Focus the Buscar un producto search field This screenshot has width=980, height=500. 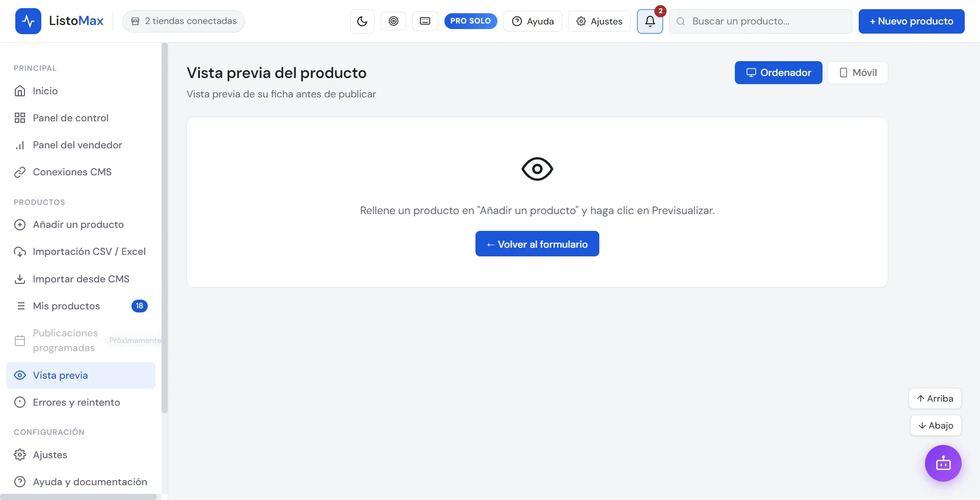[x=760, y=21]
